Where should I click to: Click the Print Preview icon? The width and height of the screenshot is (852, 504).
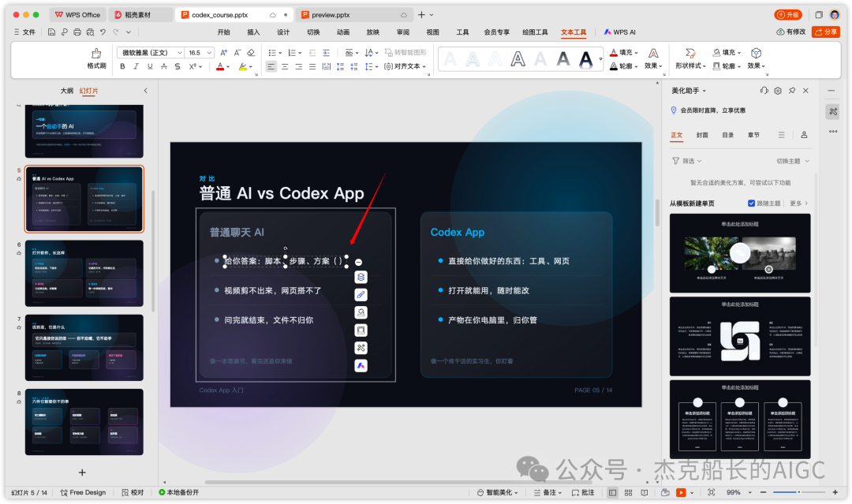[x=90, y=32]
